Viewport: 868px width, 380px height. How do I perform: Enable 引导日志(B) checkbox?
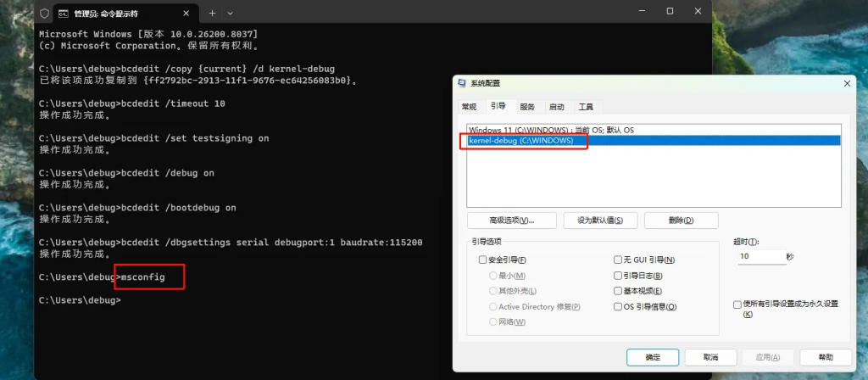618,276
